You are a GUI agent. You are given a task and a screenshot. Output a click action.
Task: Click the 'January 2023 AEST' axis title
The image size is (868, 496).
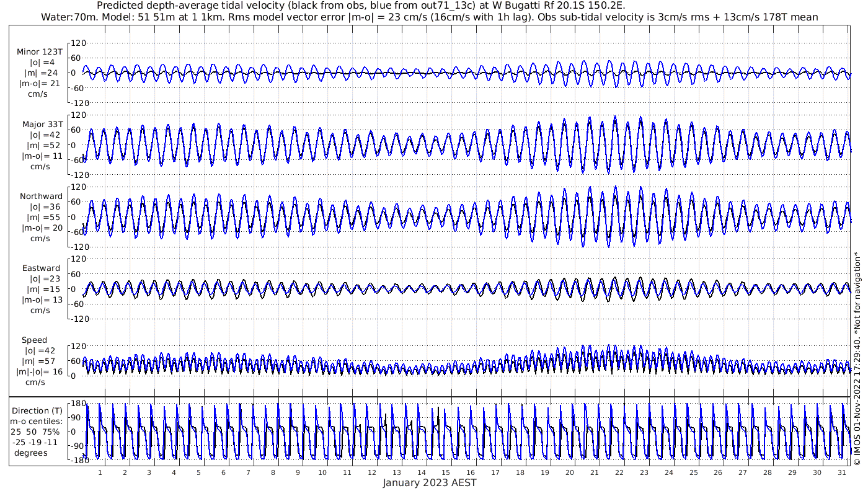point(430,483)
